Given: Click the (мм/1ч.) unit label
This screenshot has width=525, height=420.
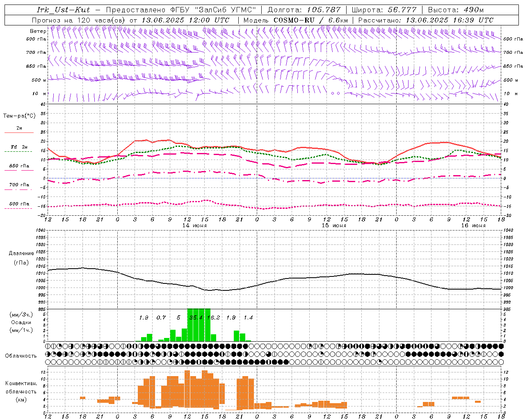Looking at the screenshot, I should 21,330.
